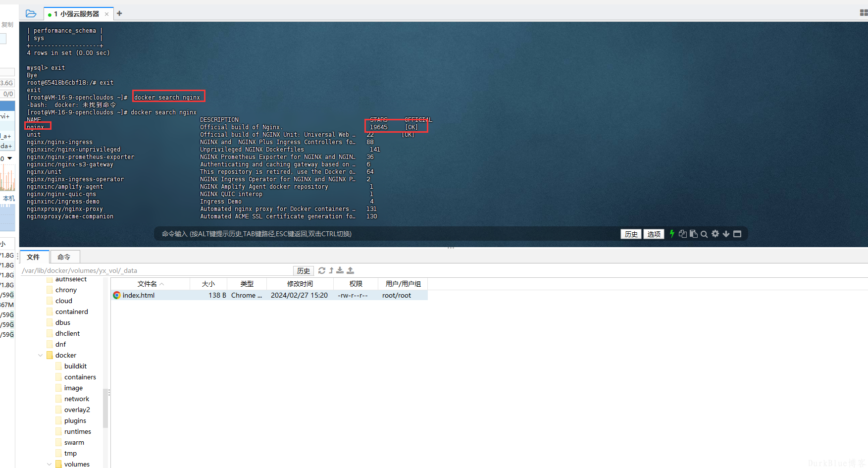The image size is (868, 468).
Task: Click nginxproxy/nginx-proxy line in terminal
Action: (x=65, y=209)
